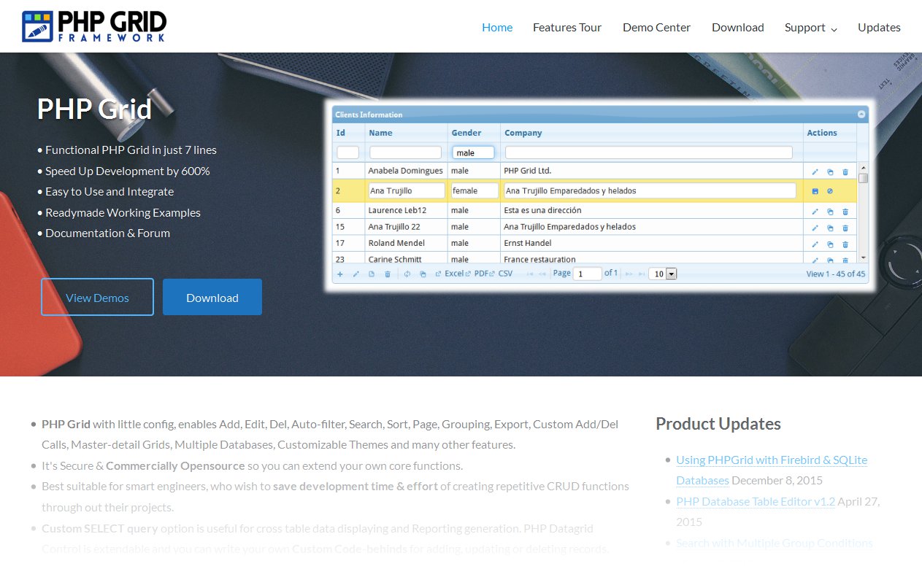The width and height of the screenshot is (922, 588).
Task: Click the delete trash icon in the bottom toolbar
Action: click(387, 274)
